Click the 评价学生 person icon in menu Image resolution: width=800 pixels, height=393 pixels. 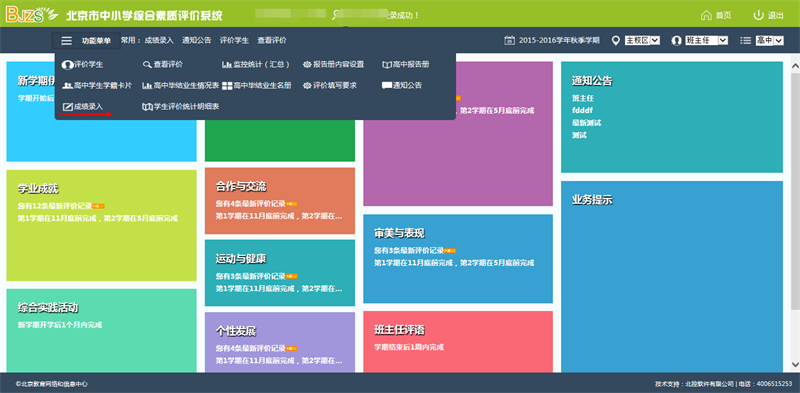pos(67,65)
